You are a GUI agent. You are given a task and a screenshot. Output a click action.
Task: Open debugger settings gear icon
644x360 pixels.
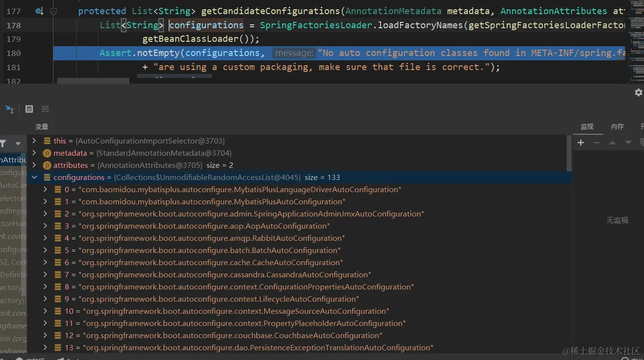[x=639, y=92]
